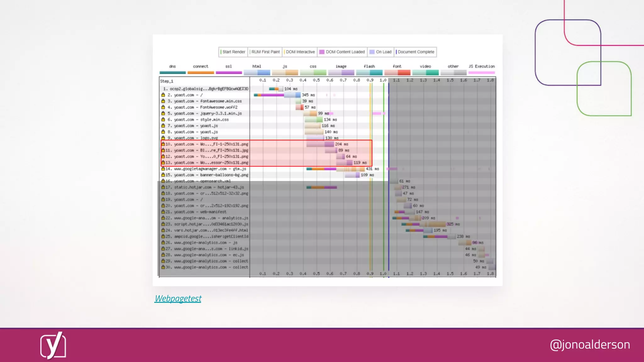Image resolution: width=644 pixels, height=362 pixels.
Task: Click the lock icon for FontAwesome.woff2 row
Action: 163,107
